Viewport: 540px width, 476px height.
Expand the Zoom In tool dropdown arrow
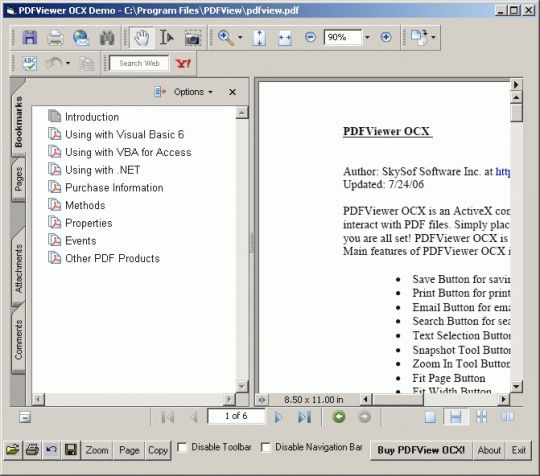(x=240, y=37)
